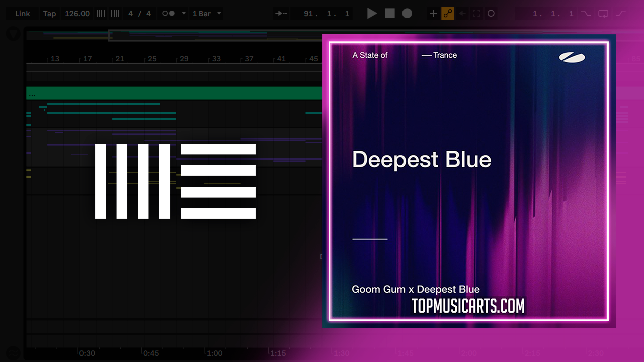This screenshot has width=644, height=362.
Task: Click the Session Record circle icon
Action: (491, 14)
